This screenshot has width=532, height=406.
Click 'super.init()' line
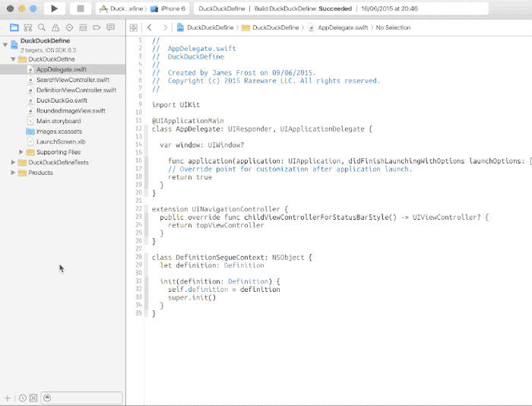(192, 297)
